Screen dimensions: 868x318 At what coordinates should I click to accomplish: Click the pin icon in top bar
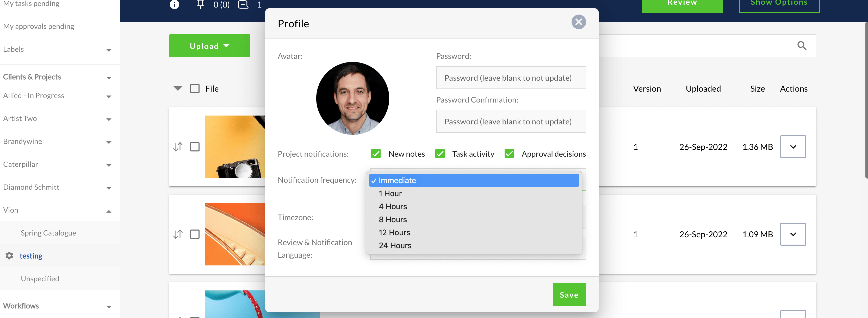(x=201, y=4)
